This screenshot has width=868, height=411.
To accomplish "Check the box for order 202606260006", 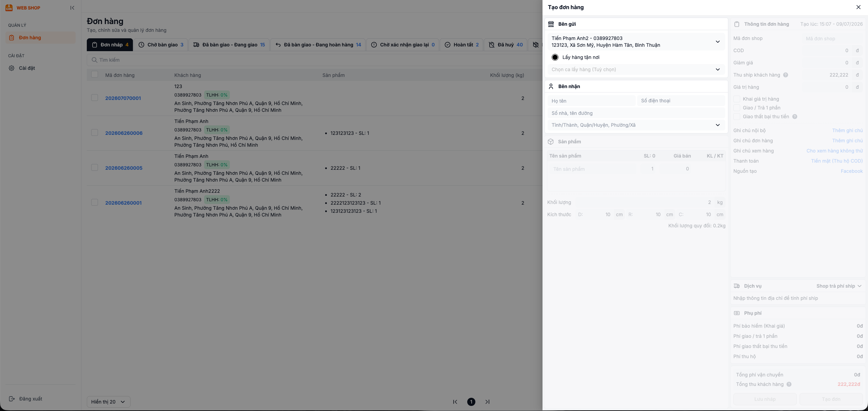I will [x=95, y=132].
